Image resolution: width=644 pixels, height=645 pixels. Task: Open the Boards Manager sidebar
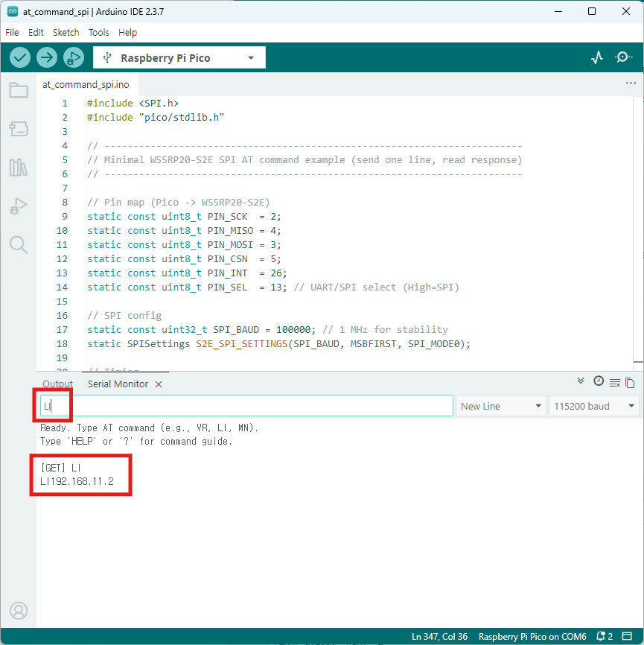[x=19, y=129]
